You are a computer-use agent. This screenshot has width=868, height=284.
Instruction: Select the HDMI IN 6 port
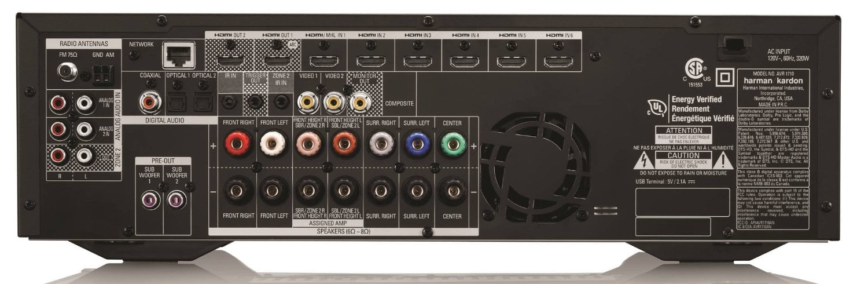click(x=558, y=61)
